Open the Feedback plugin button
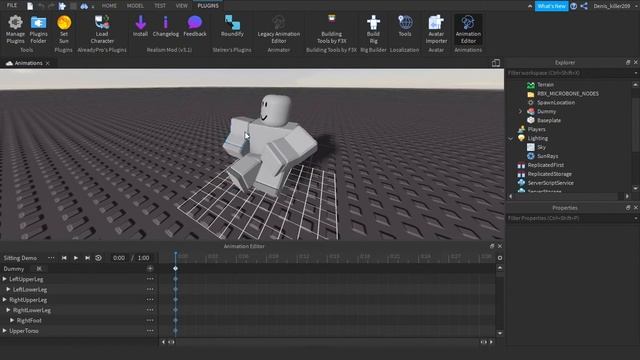This screenshot has width=640, height=360. [x=195, y=26]
